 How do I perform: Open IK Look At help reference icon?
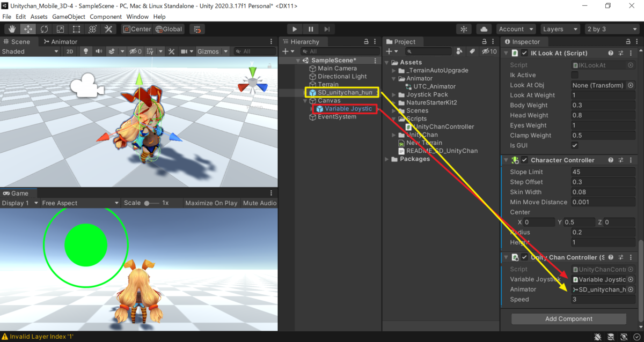point(611,53)
